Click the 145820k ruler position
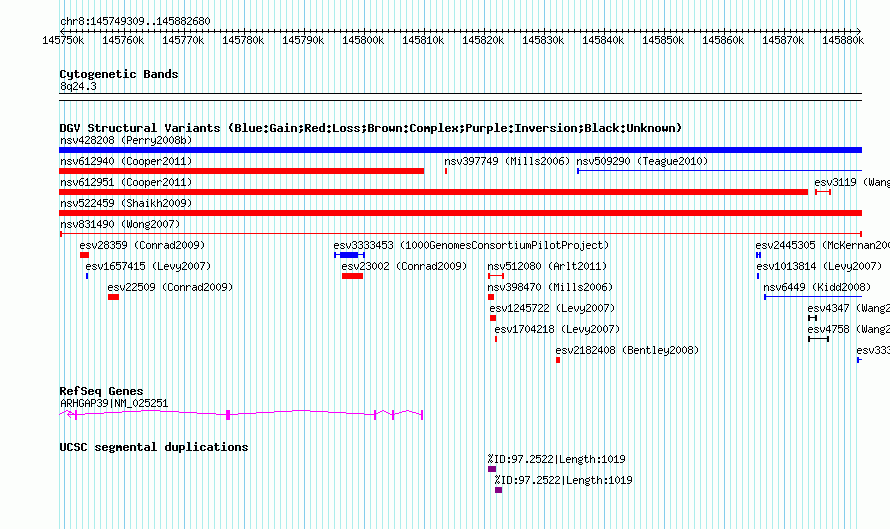 click(483, 40)
